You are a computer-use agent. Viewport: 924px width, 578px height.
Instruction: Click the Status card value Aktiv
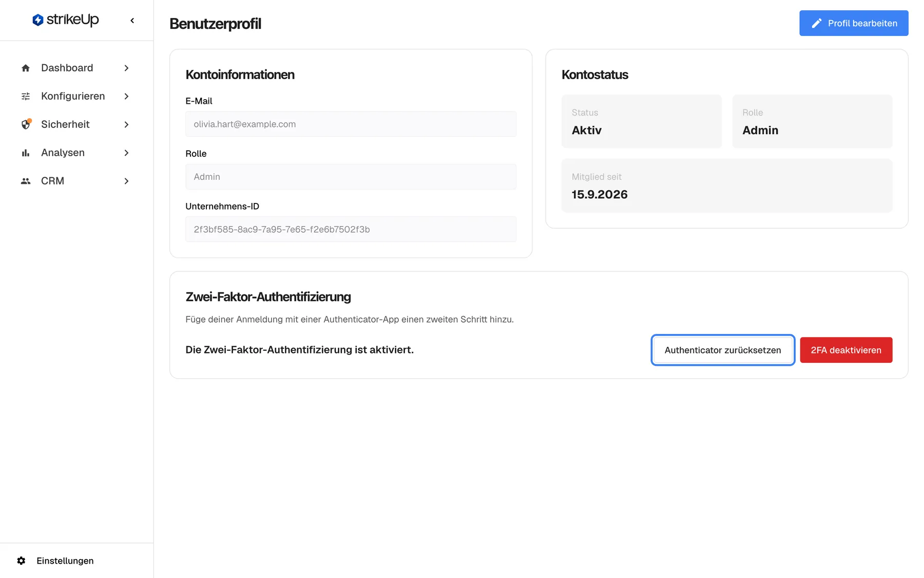pos(587,130)
